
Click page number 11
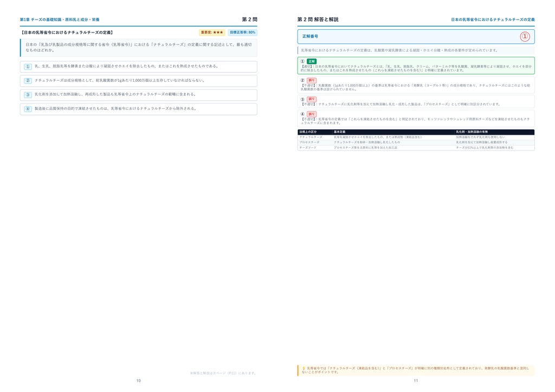tap(416, 381)
